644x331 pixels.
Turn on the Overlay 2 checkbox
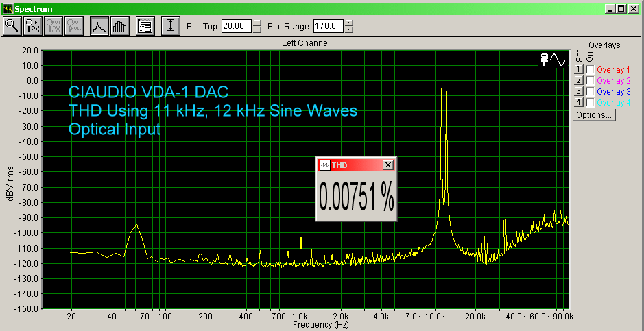(x=589, y=81)
